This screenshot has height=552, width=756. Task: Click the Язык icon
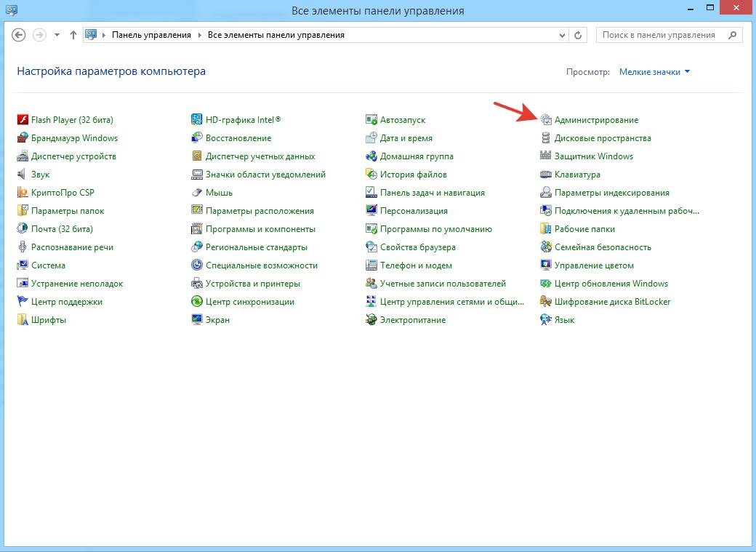(x=546, y=320)
